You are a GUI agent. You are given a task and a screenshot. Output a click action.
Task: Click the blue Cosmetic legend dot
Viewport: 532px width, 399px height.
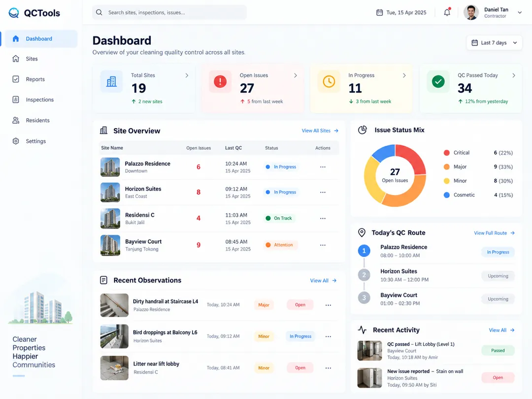point(447,195)
